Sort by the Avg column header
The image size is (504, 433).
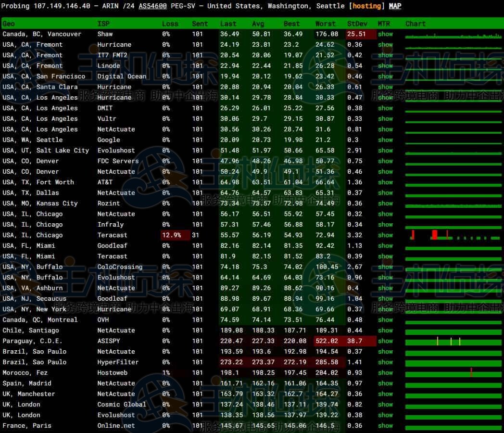click(x=258, y=24)
